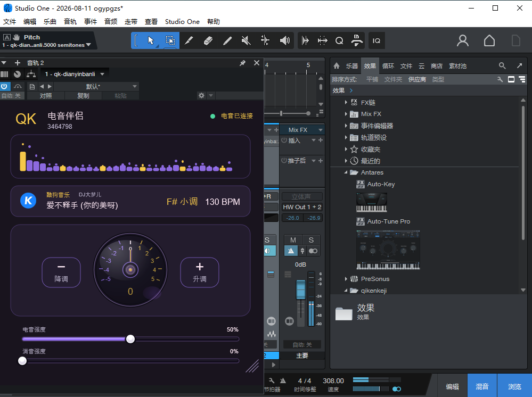532x397 pixels.
Task: Expand the 轨道预设 folder
Action: pos(346,137)
